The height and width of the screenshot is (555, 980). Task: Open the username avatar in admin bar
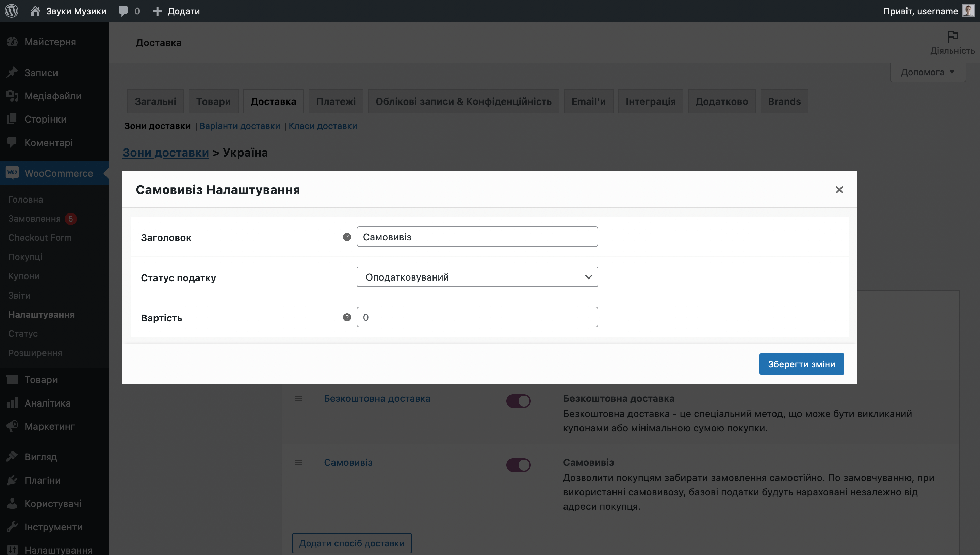[x=968, y=11]
